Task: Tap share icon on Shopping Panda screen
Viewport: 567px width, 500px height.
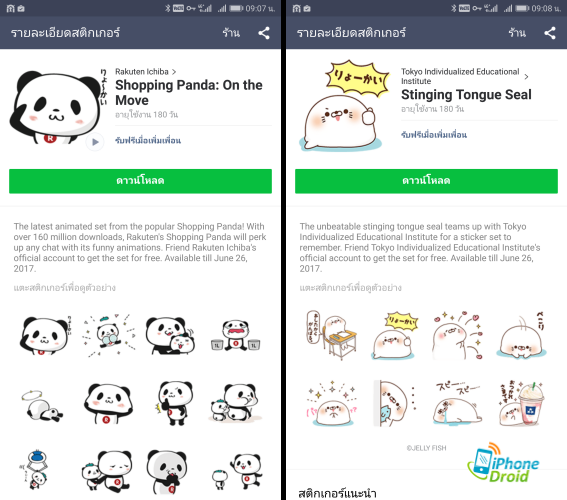Action: pyautogui.click(x=264, y=33)
